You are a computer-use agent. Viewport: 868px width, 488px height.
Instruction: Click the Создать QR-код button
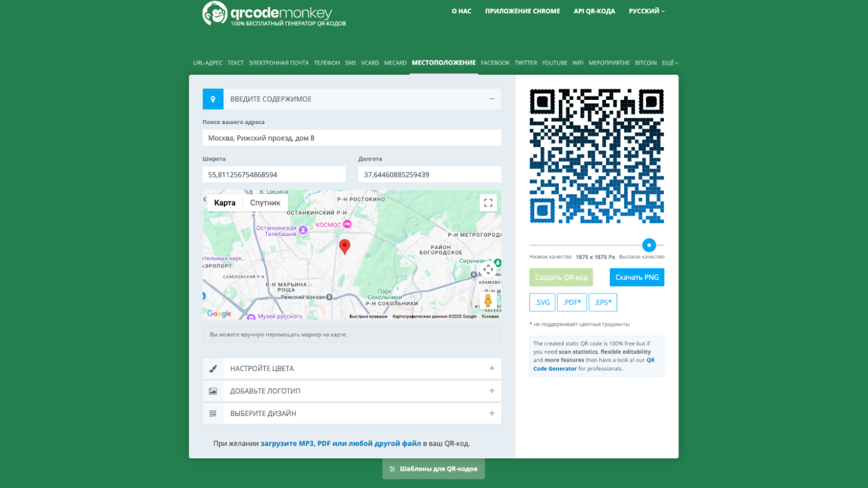coord(561,278)
